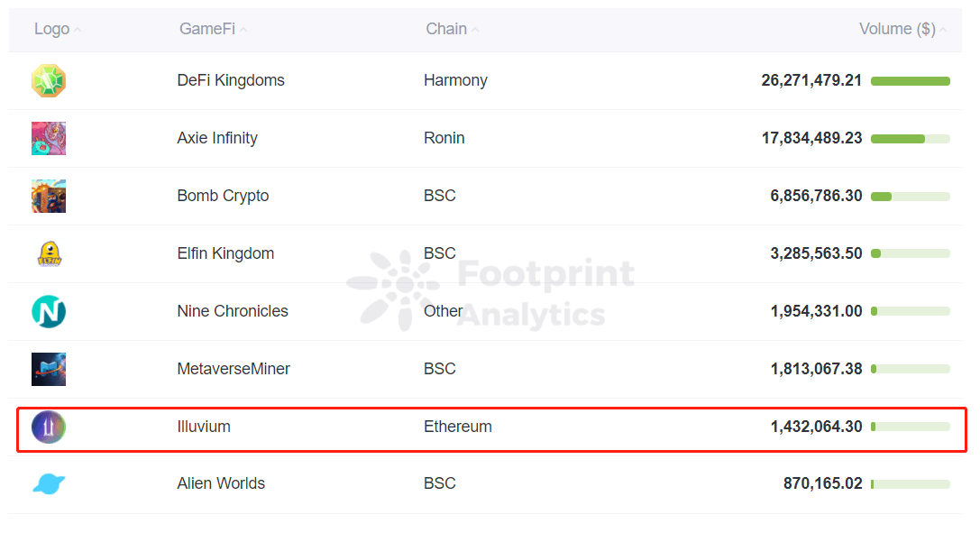Click the Illuvium circular logo
The image size is (980, 533).
tap(49, 427)
